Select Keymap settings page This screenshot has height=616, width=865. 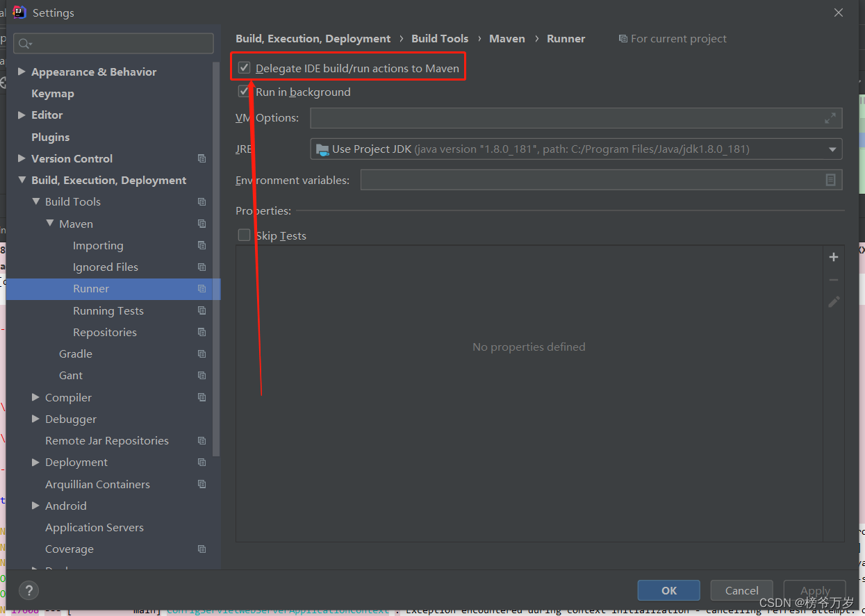(53, 93)
